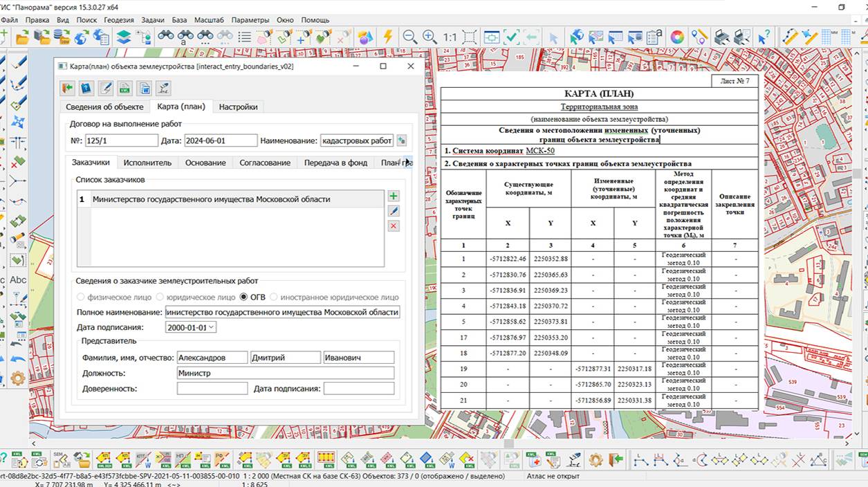Click the Abc text tool in left toolbar

(x=17, y=279)
